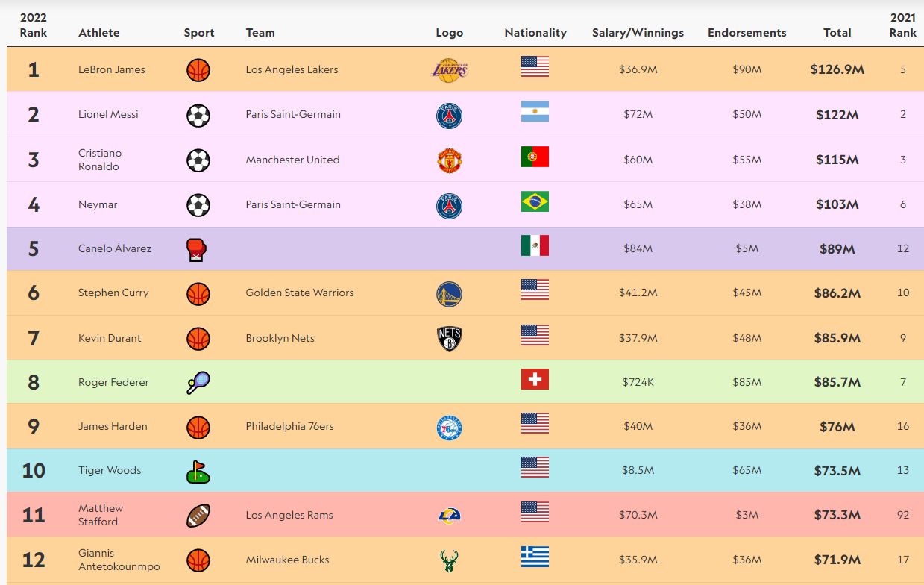Click the Brooklyn Nets logo

(450, 339)
